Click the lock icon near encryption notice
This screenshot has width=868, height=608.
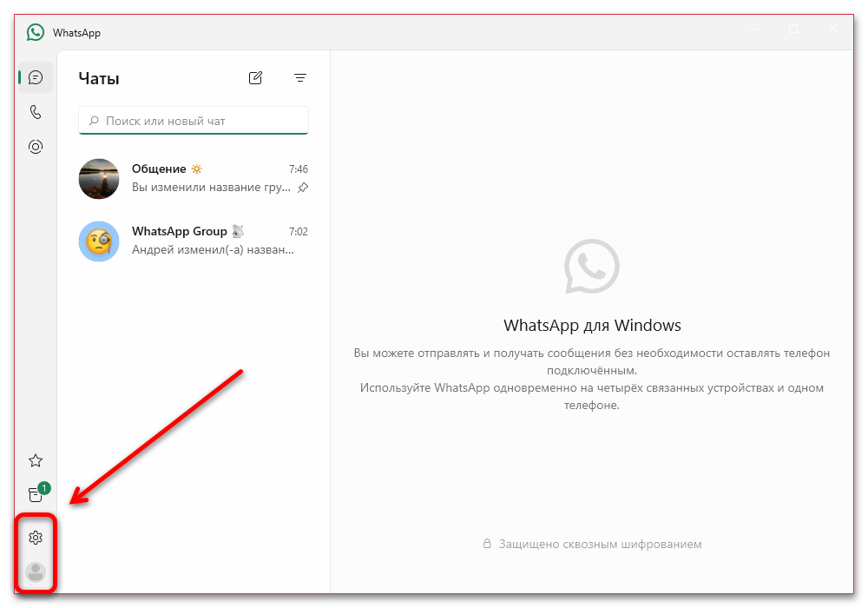[487, 544]
